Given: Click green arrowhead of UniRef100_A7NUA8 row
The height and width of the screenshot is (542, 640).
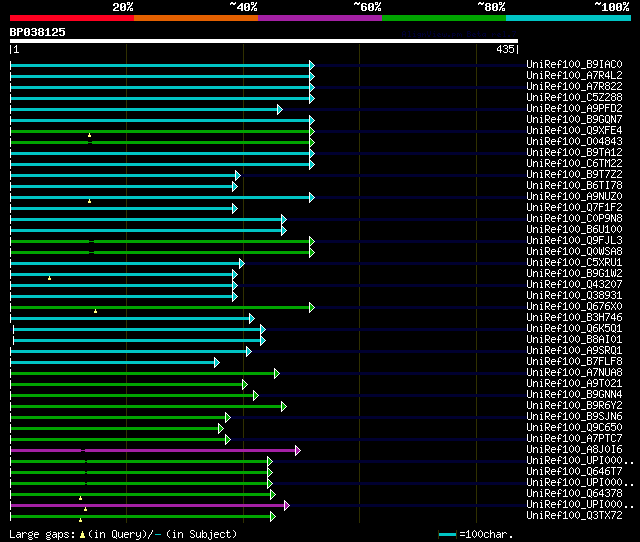Looking at the screenshot, I should coord(277,373).
